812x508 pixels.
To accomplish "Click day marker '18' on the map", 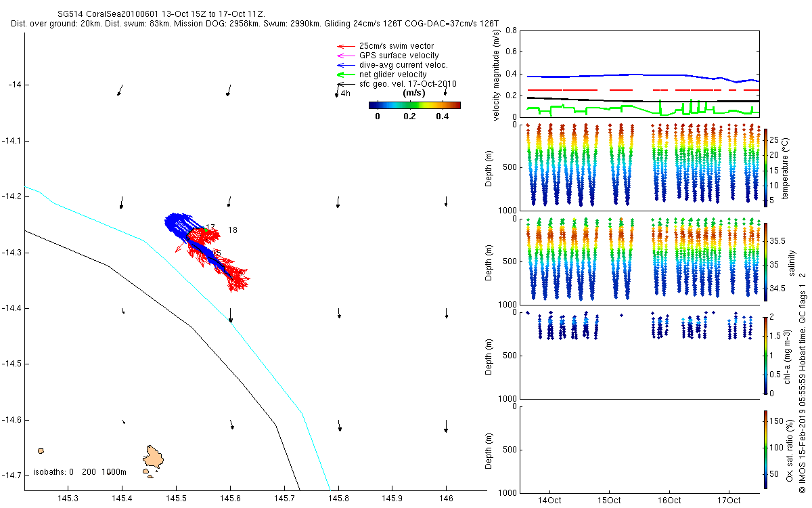I will tap(233, 230).
